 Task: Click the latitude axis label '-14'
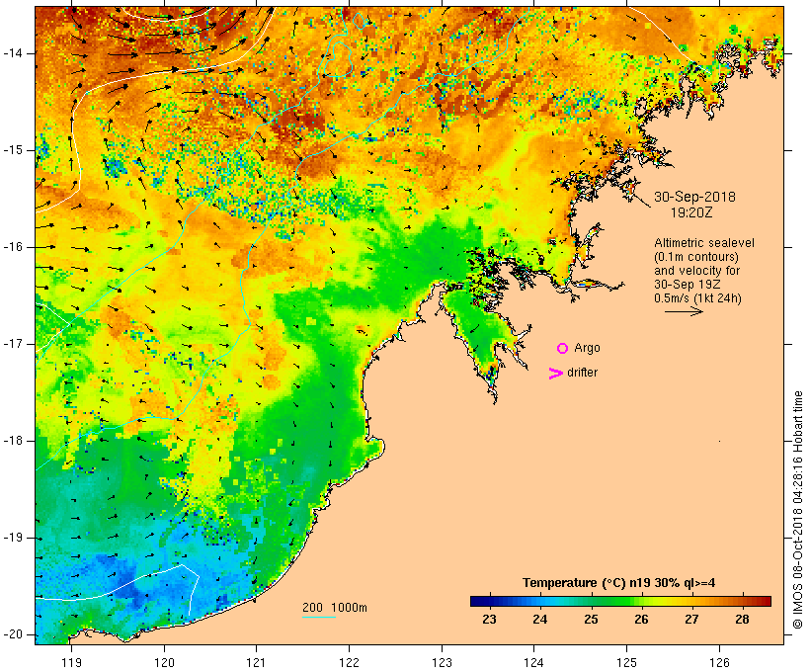pyautogui.click(x=13, y=53)
